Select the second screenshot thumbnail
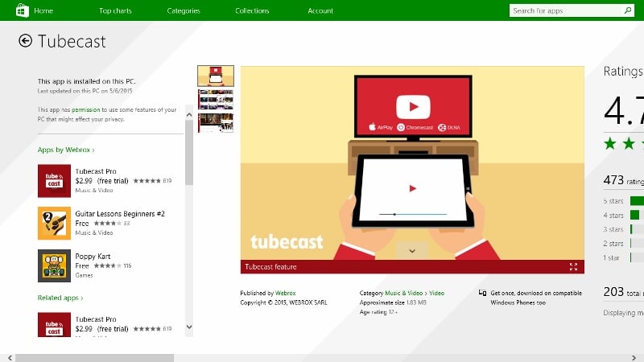The height and width of the screenshot is (362, 644). click(x=216, y=99)
